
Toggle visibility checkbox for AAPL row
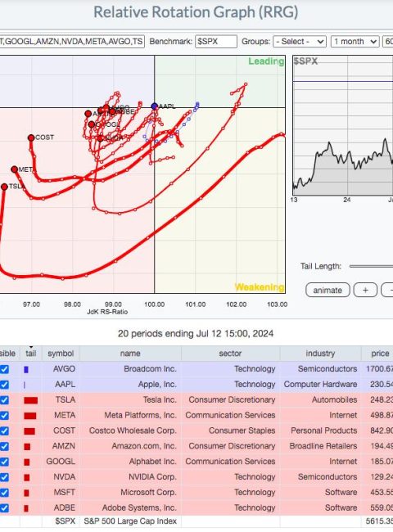coord(4,385)
